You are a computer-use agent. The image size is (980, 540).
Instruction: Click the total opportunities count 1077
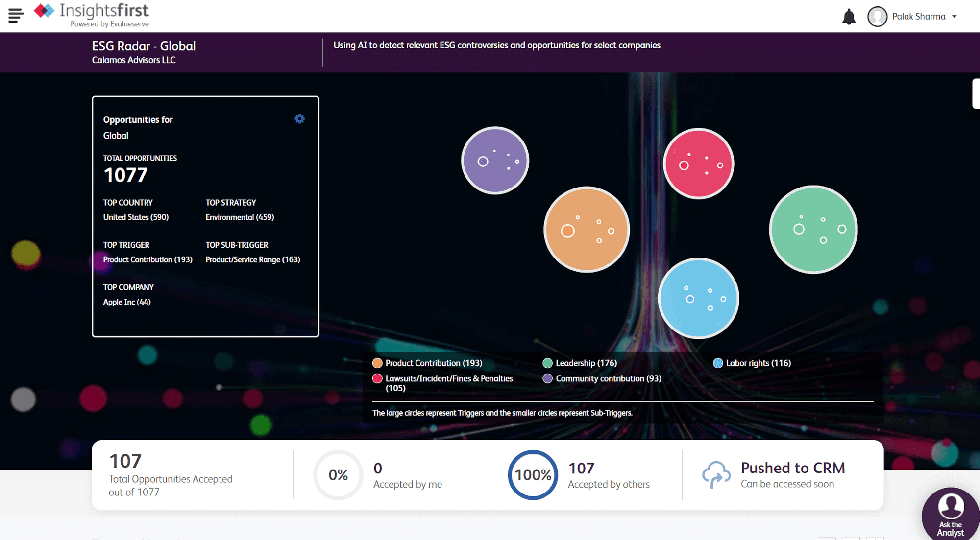click(x=125, y=175)
